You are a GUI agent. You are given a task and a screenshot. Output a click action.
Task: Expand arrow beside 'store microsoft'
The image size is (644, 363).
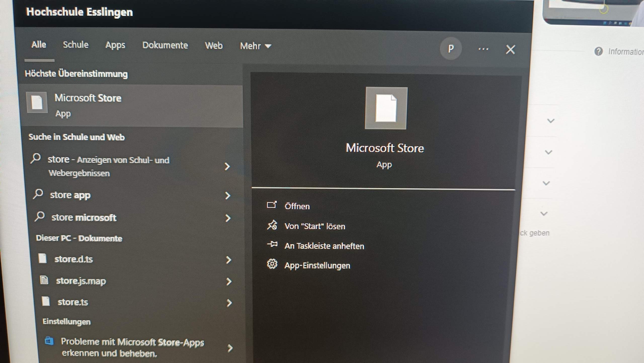click(228, 218)
